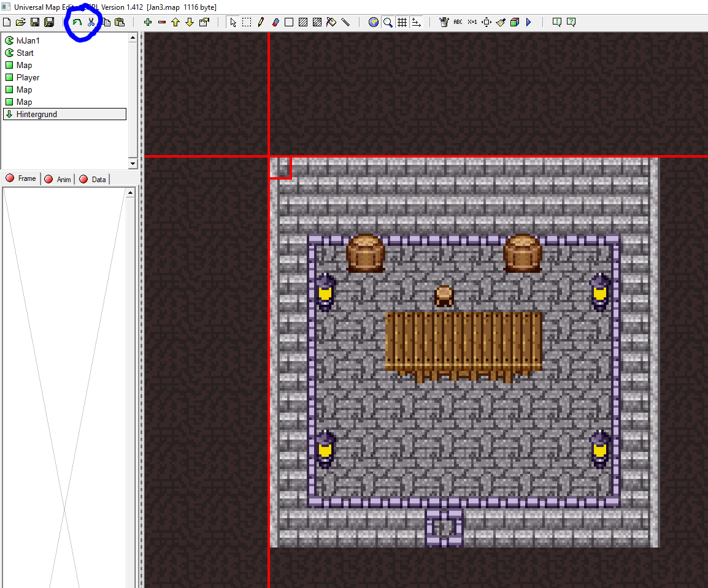Select the Eraser tool
Image resolution: width=708 pixels, height=588 pixels.
275,22
